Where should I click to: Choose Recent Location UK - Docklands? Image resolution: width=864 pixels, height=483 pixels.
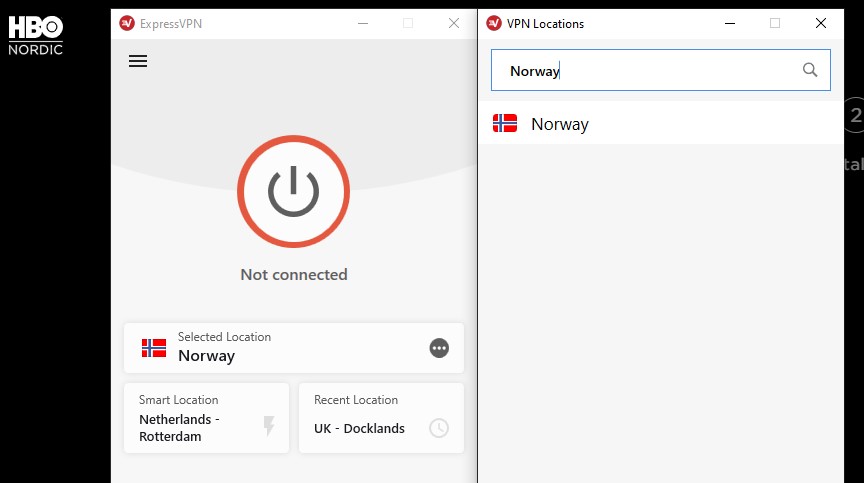[381, 418]
